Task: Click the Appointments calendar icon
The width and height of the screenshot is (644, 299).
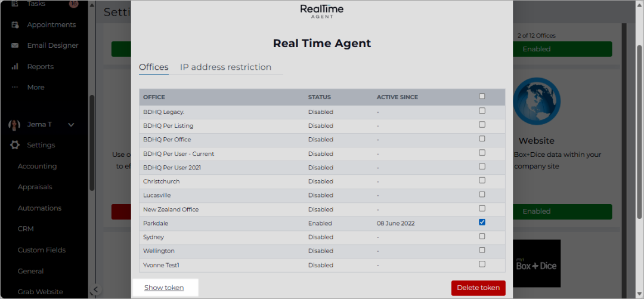Action: pos(15,24)
